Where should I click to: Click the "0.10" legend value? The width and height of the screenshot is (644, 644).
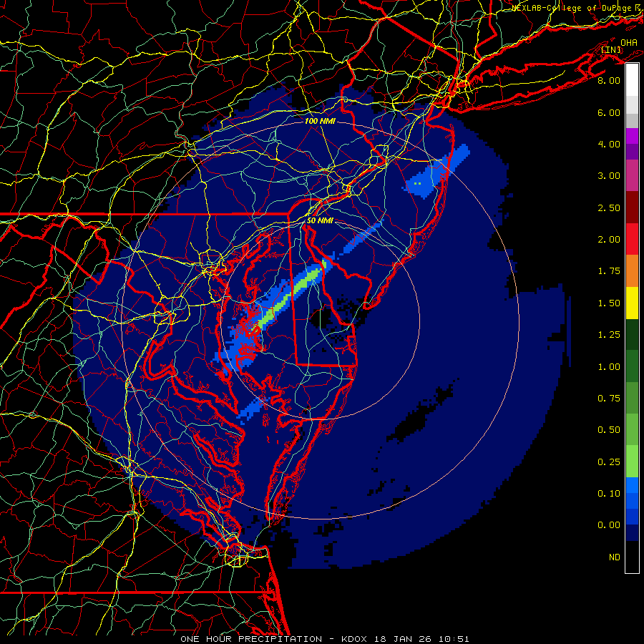tap(609, 494)
